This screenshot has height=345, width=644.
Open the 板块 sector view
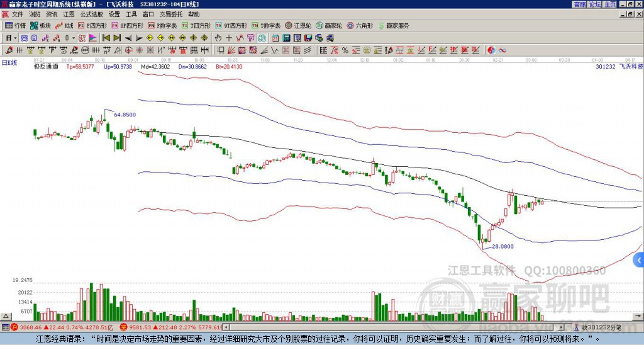point(40,25)
